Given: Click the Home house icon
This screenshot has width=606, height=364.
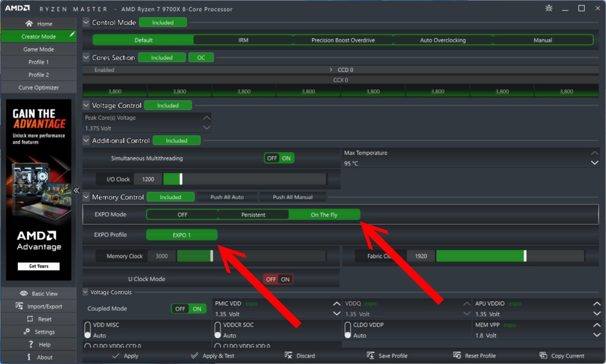Looking at the screenshot, I should tap(29, 24).
